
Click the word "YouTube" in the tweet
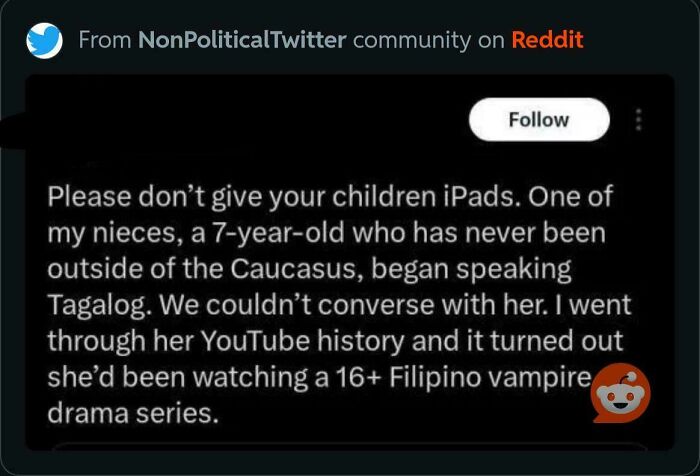(x=255, y=341)
